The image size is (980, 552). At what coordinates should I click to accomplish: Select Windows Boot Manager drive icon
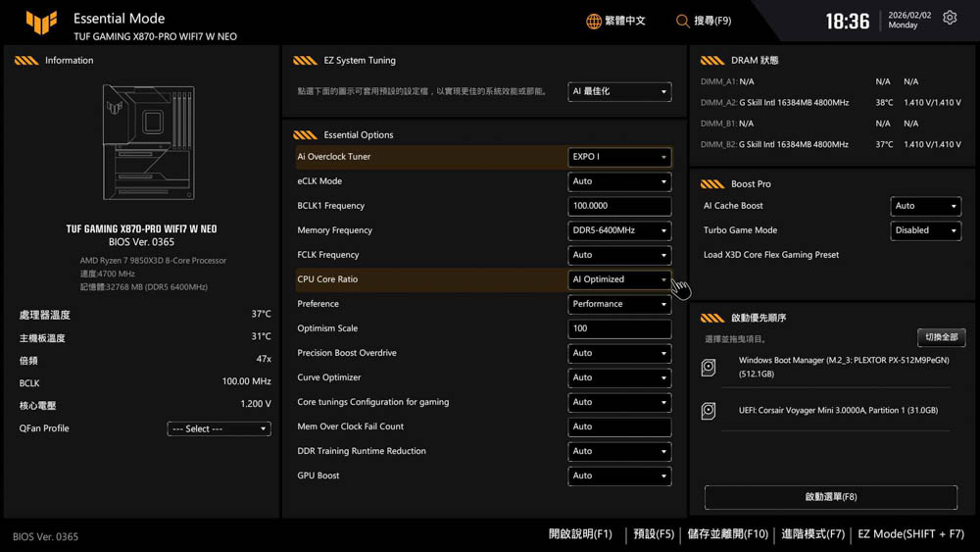[709, 368]
